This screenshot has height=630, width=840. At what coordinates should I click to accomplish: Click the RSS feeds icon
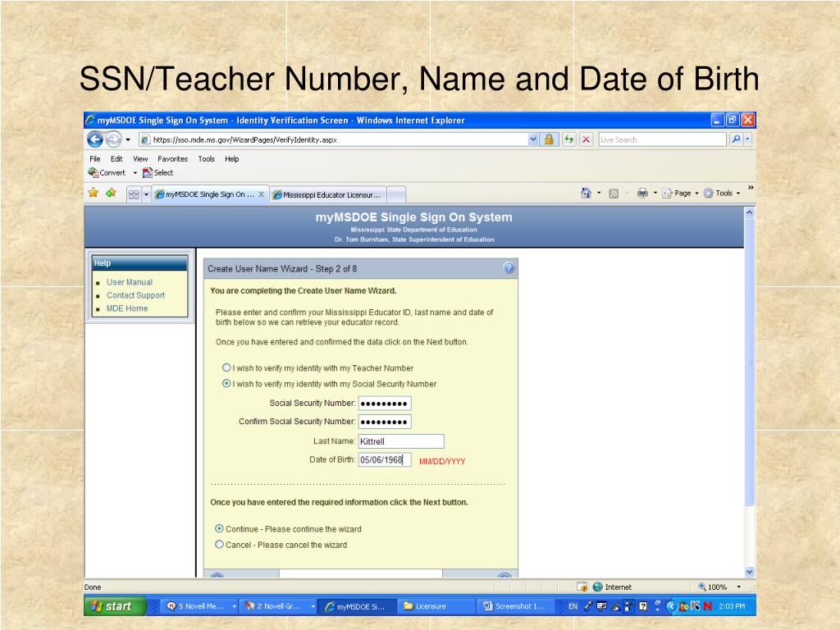tap(614, 194)
